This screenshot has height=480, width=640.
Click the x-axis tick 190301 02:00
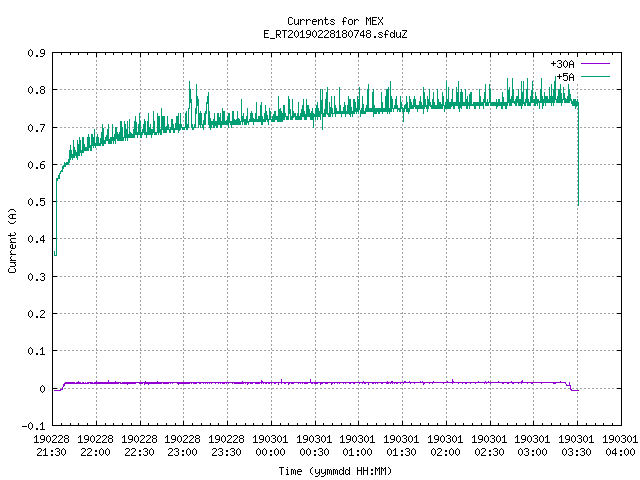point(445,446)
